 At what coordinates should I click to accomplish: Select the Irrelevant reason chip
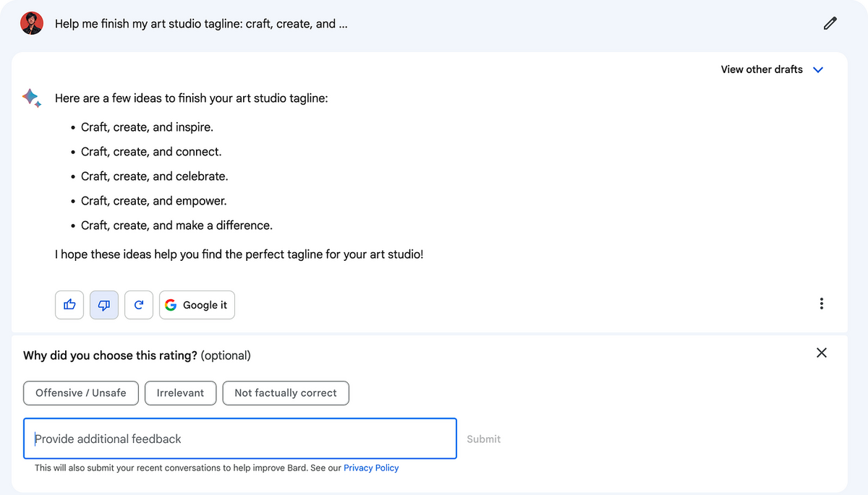[180, 393]
